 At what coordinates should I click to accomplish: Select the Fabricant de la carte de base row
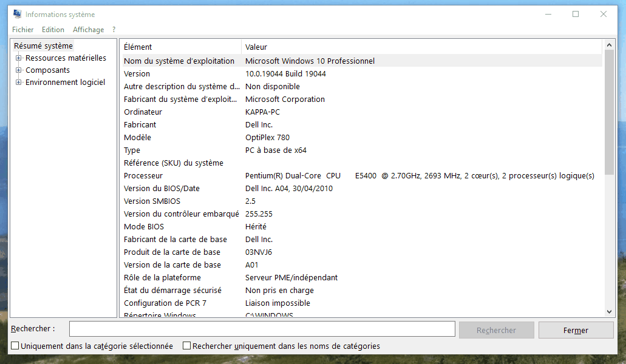coord(361,240)
